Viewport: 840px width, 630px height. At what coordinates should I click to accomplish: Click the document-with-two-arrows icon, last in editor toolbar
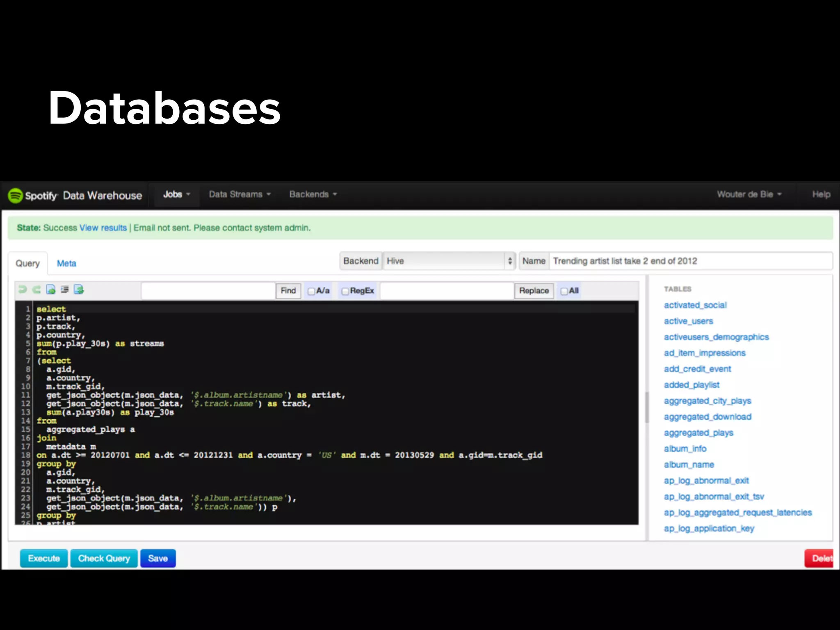click(x=79, y=290)
